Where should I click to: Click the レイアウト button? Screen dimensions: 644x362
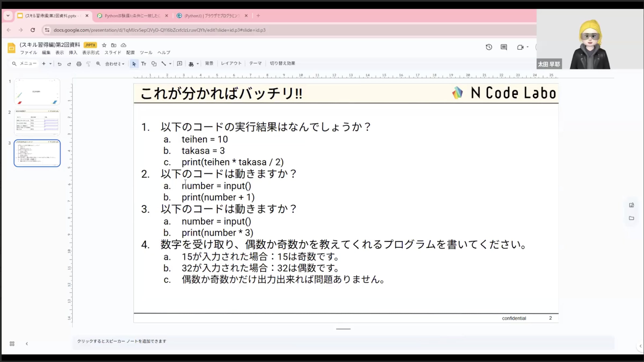point(231,63)
